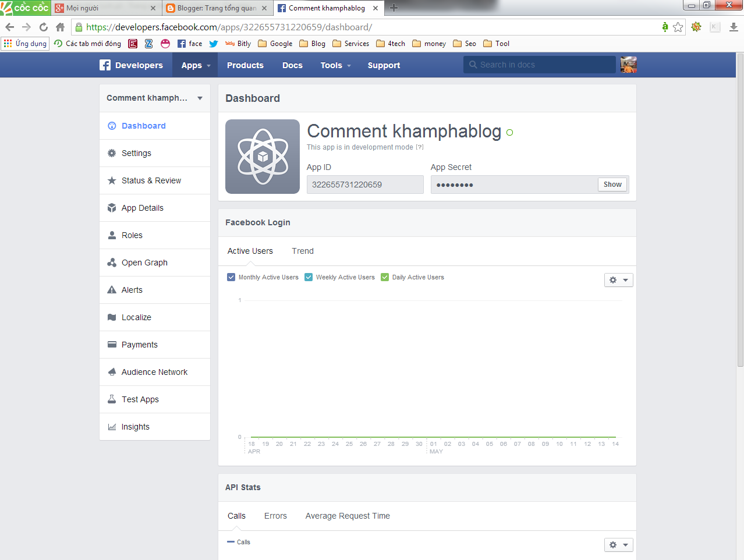Open the Apps dropdown menu
The image size is (744, 560).
pos(196,65)
